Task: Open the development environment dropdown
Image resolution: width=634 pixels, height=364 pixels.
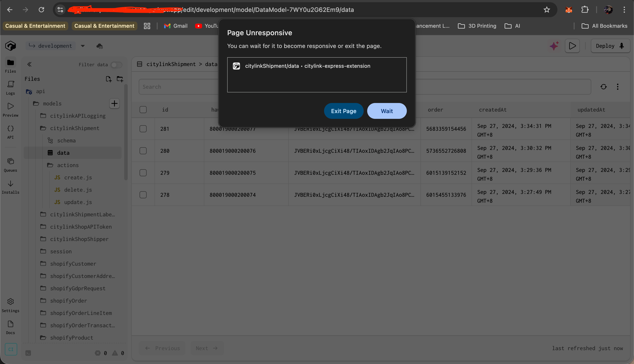Action: click(x=83, y=46)
